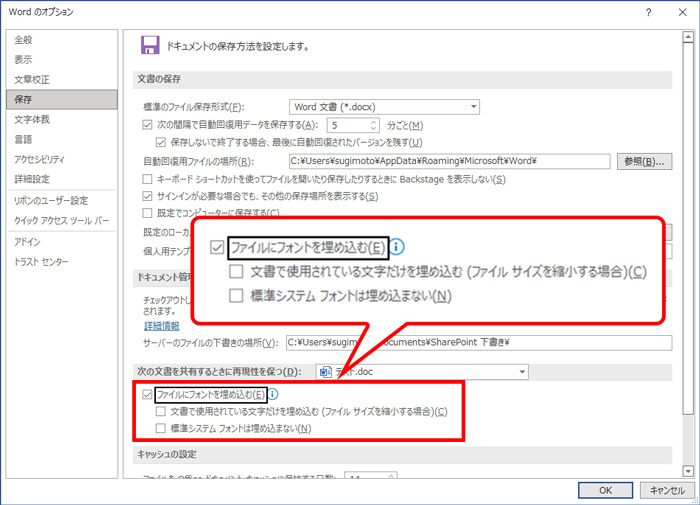Open the テスト.doc document dropdown
The width and height of the screenshot is (700, 505).
[422, 371]
